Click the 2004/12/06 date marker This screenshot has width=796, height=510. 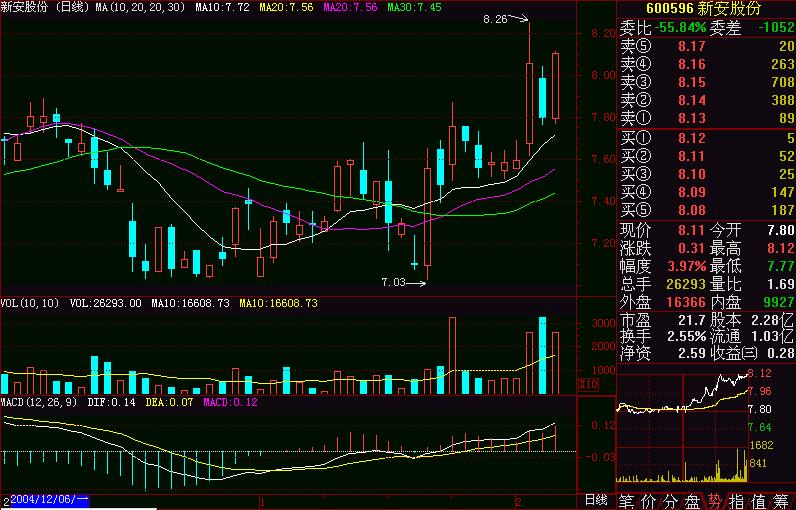(50, 499)
